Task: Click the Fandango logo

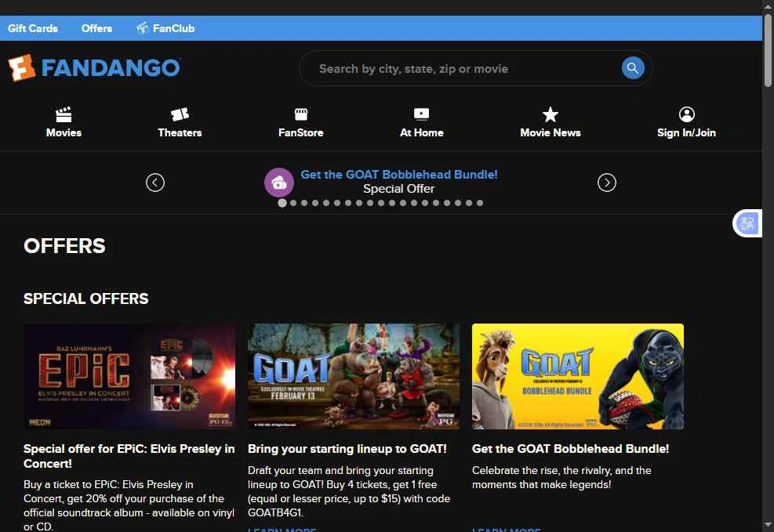Action: point(94,67)
